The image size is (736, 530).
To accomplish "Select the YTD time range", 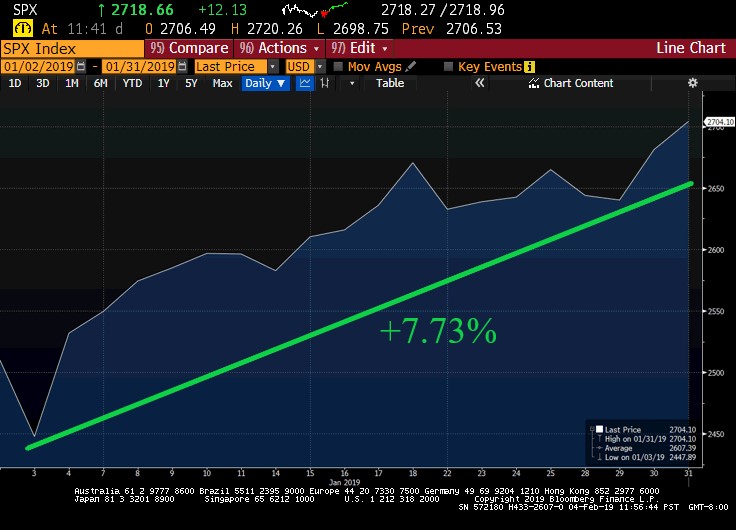I will (x=132, y=83).
